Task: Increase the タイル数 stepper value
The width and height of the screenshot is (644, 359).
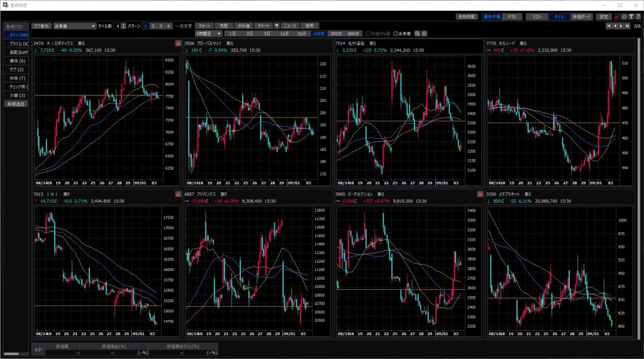Action: pos(123,25)
